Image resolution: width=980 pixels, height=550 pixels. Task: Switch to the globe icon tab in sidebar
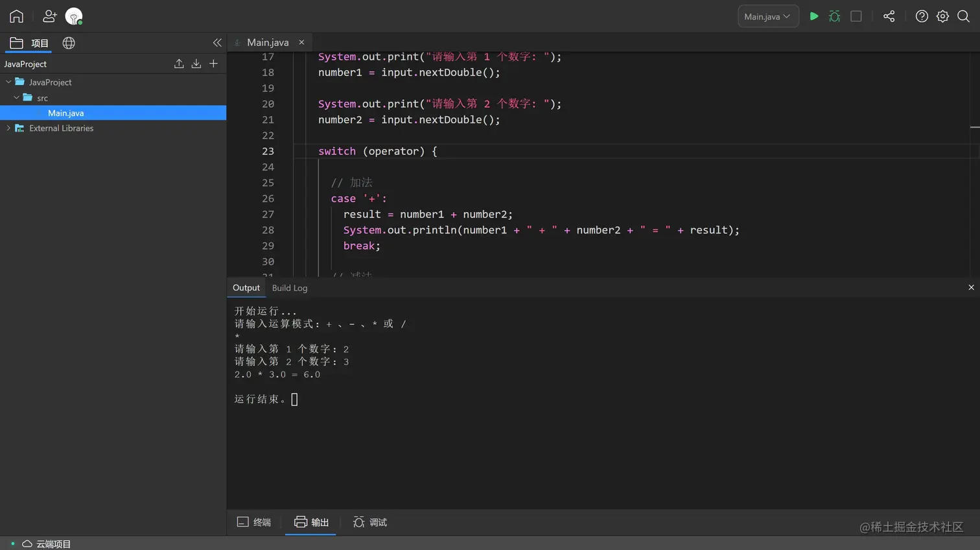pos(69,43)
